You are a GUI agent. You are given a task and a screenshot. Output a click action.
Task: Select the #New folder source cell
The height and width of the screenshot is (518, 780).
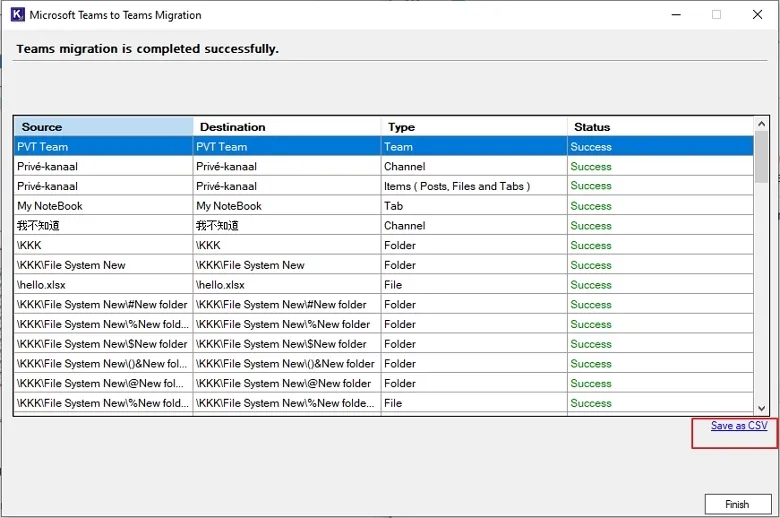(x=103, y=305)
